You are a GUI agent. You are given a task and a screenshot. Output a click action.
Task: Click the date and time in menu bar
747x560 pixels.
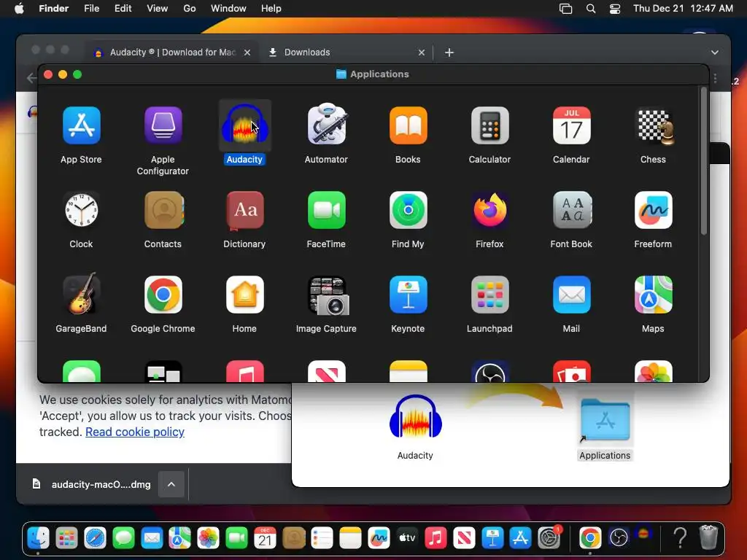(683, 9)
